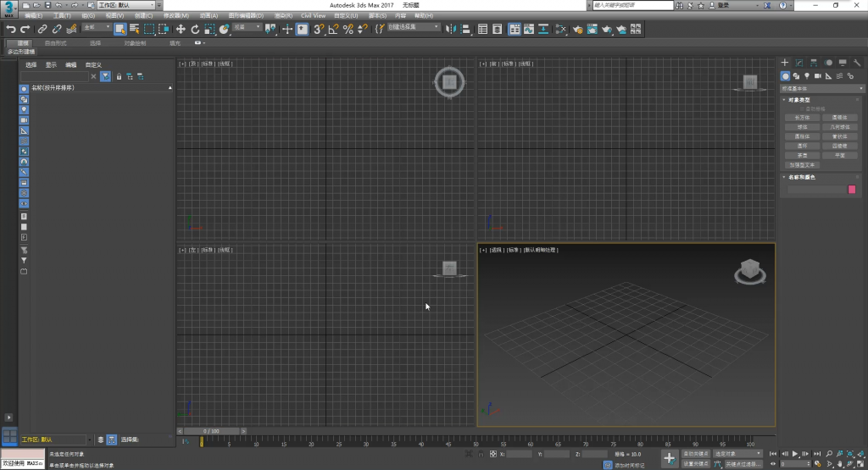
Task: Select the Bind to Space Warp tool
Action: pos(71,30)
